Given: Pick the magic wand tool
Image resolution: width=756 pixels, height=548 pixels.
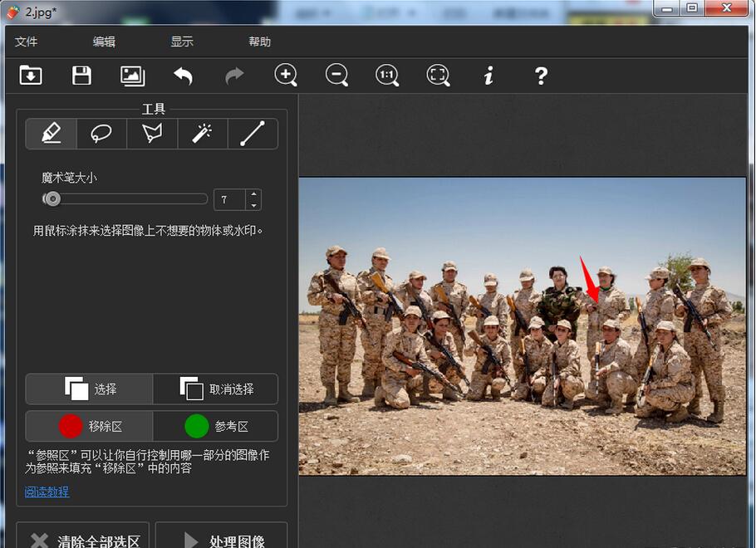Looking at the screenshot, I should coord(202,134).
